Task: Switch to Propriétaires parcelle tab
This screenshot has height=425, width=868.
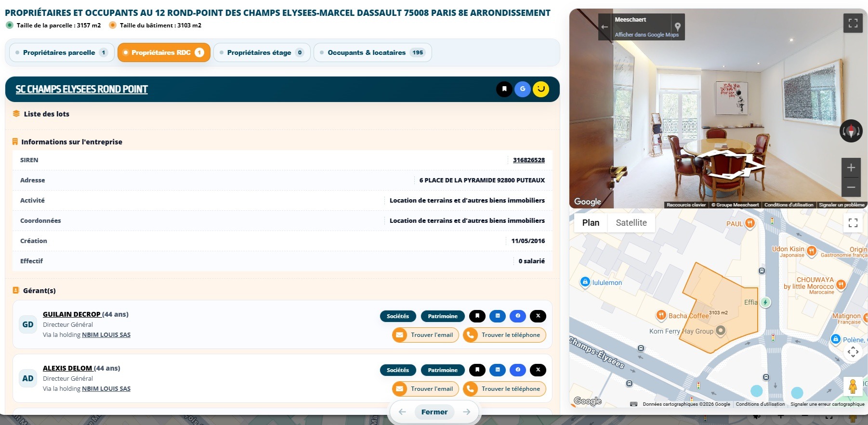Action: (x=62, y=52)
